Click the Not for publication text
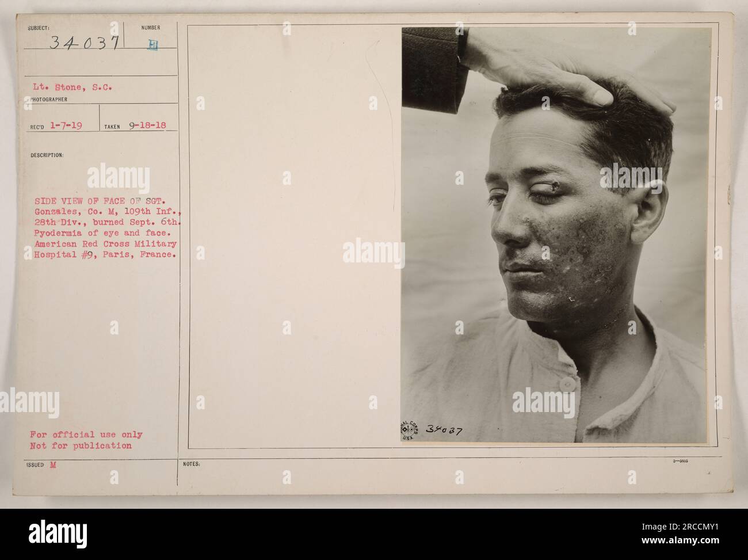Image resolution: width=748 pixels, height=560 pixels. point(82,445)
